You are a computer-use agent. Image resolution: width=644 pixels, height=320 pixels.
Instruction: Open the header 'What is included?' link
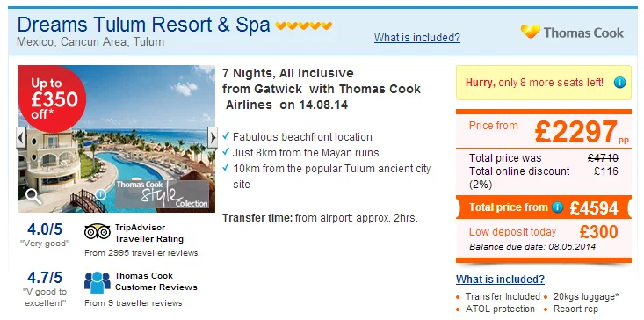tap(416, 38)
